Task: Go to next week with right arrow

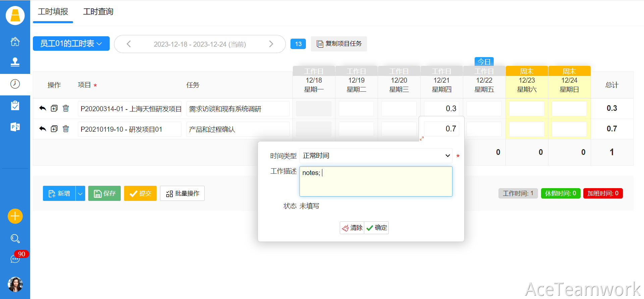Action: point(271,44)
